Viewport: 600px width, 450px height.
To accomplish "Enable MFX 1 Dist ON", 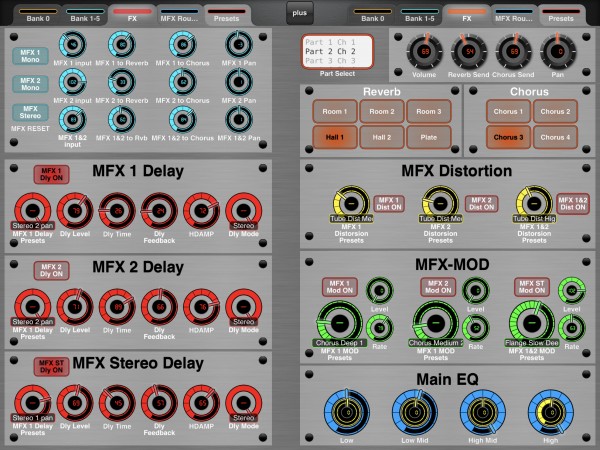I will [389, 204].
